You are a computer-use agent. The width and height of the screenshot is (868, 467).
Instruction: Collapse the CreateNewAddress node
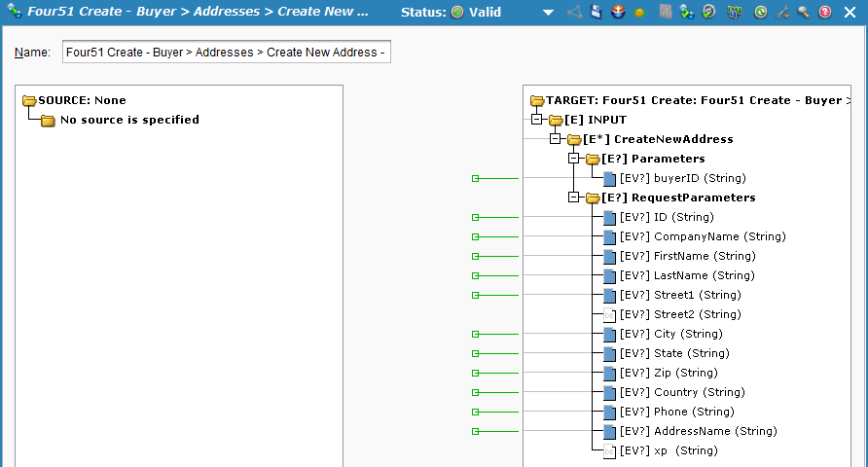pyautogui.click(x=555, y=139)
